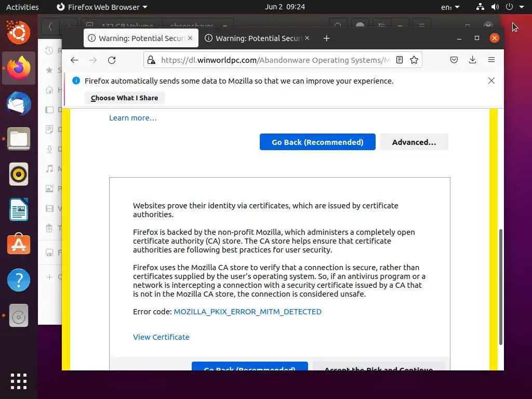532x399 pixels.
Task: Open LibreOffice Writer from the dock
Action: 19,210
